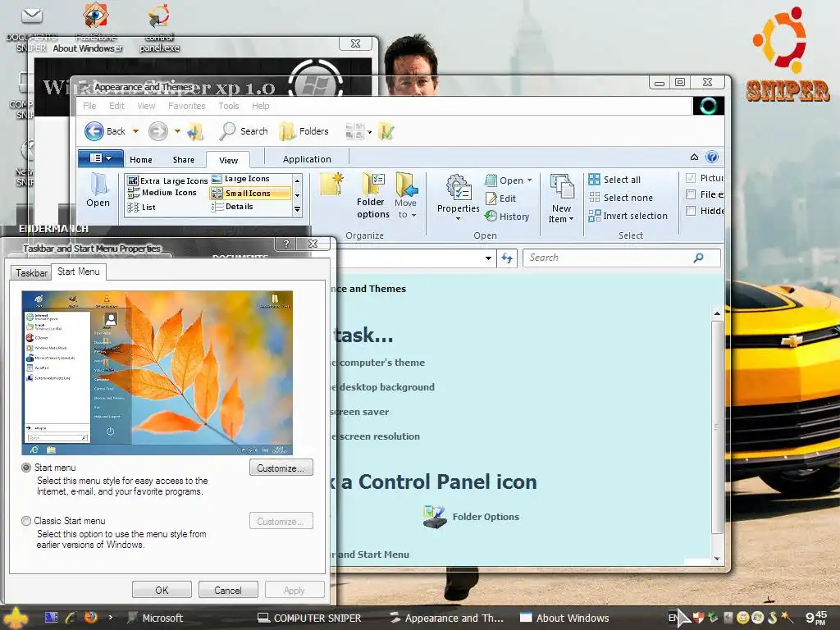The image size is (840, 630).
Task: Click the Views toolbar icon
Action: [x=354, y=131]
